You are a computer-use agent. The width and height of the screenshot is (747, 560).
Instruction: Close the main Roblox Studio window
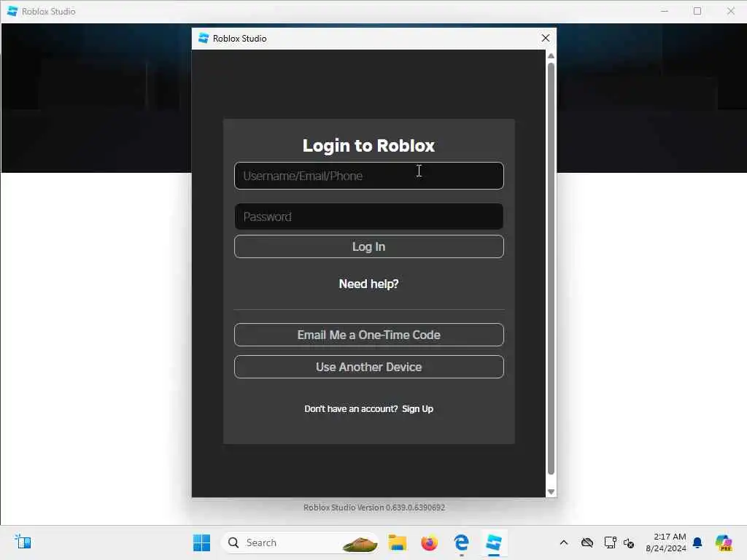pos(731,11)
